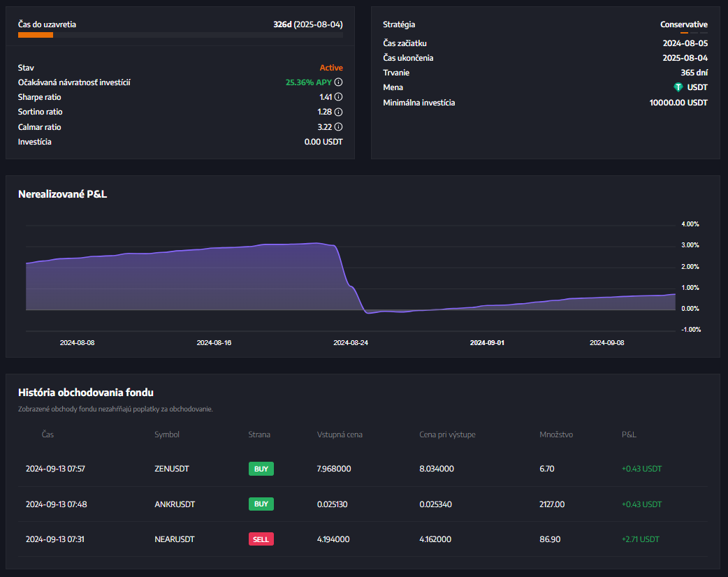Click the Symbol column header

click(x=167, y=434)
